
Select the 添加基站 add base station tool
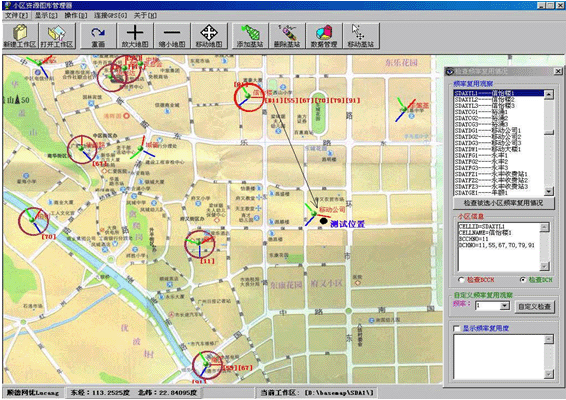250,36
